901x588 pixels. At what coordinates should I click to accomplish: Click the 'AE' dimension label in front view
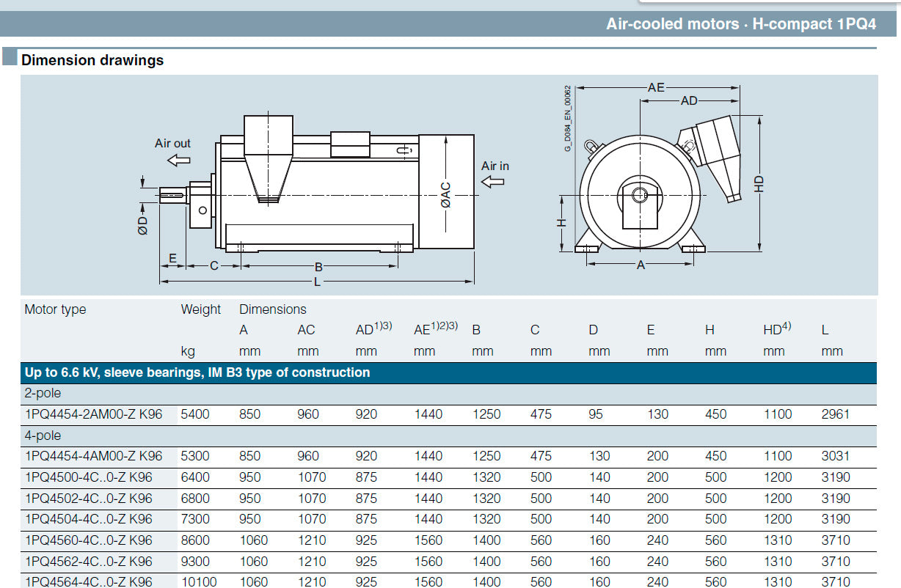click(x=655, y=87)
